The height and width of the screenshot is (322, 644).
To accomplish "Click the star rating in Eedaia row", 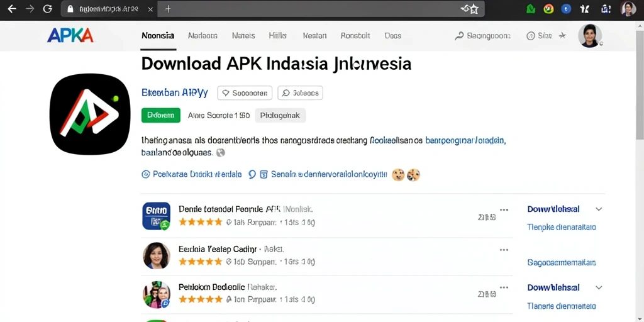I will coord(201,261).
